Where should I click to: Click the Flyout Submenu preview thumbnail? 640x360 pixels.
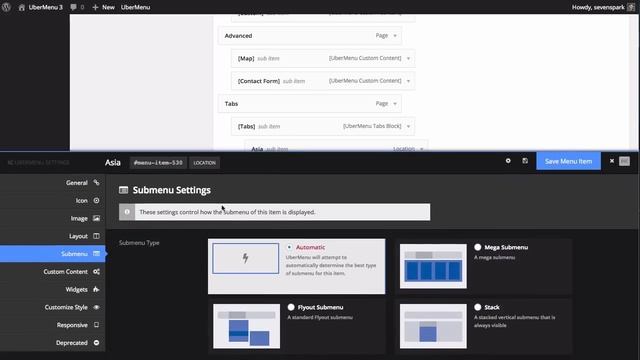(247, 326)
